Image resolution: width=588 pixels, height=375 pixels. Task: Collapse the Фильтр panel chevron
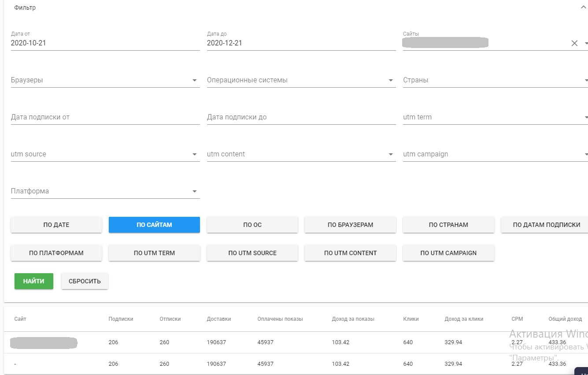tap(583, 7)
